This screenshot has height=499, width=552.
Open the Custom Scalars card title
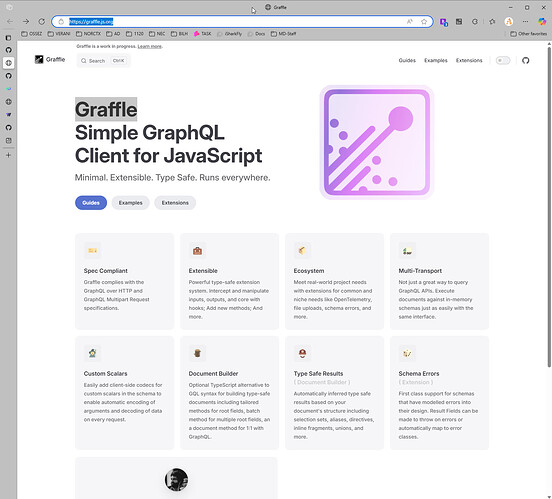[x=106, y=374]
